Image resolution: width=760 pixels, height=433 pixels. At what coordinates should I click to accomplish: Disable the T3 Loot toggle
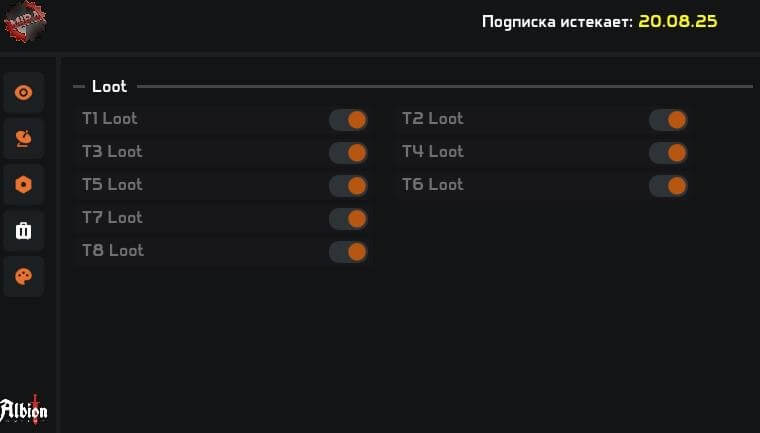click(x=348, y=153)
